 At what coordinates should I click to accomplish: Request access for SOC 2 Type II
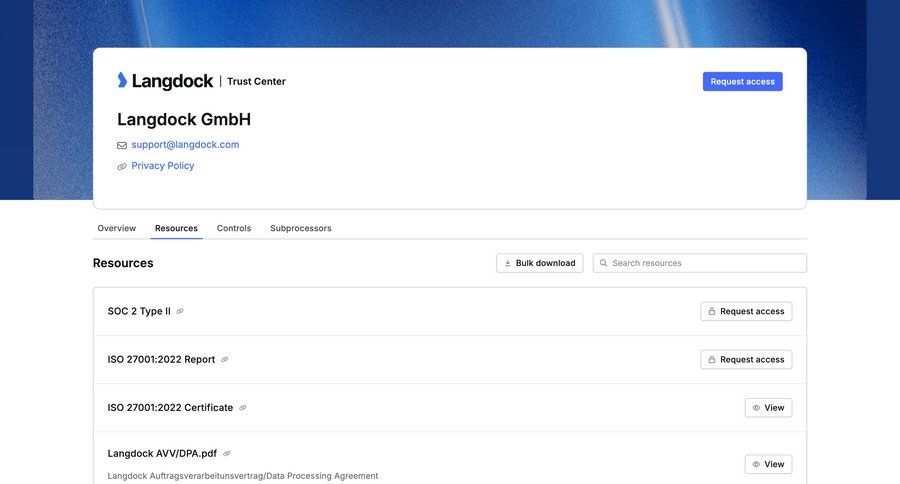click(x=746, y=311)
